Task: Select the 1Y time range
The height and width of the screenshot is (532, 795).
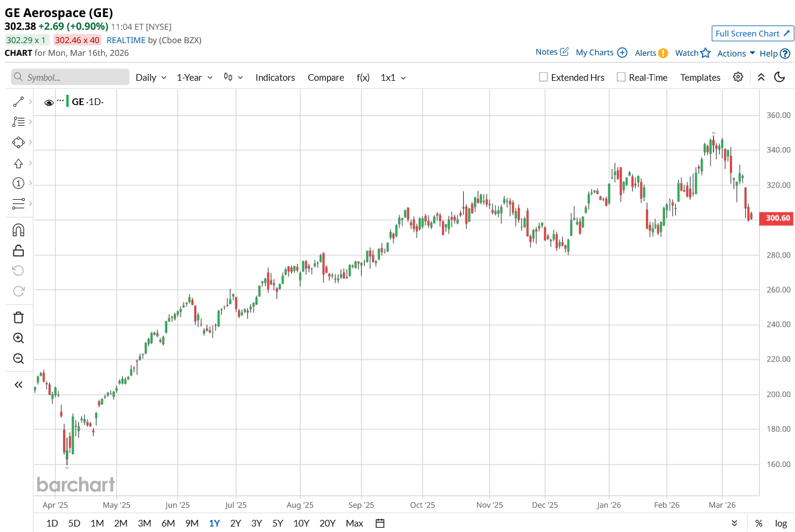Action: (x=214, y=523)
